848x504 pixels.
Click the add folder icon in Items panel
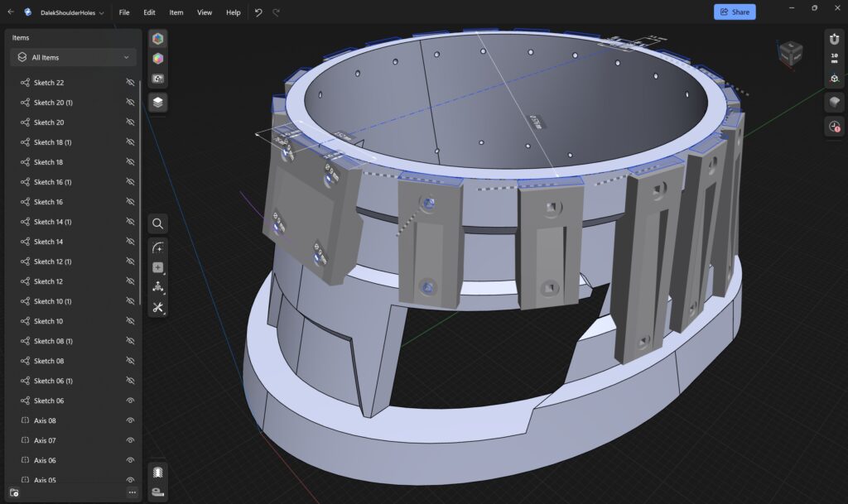click(14, 492)
